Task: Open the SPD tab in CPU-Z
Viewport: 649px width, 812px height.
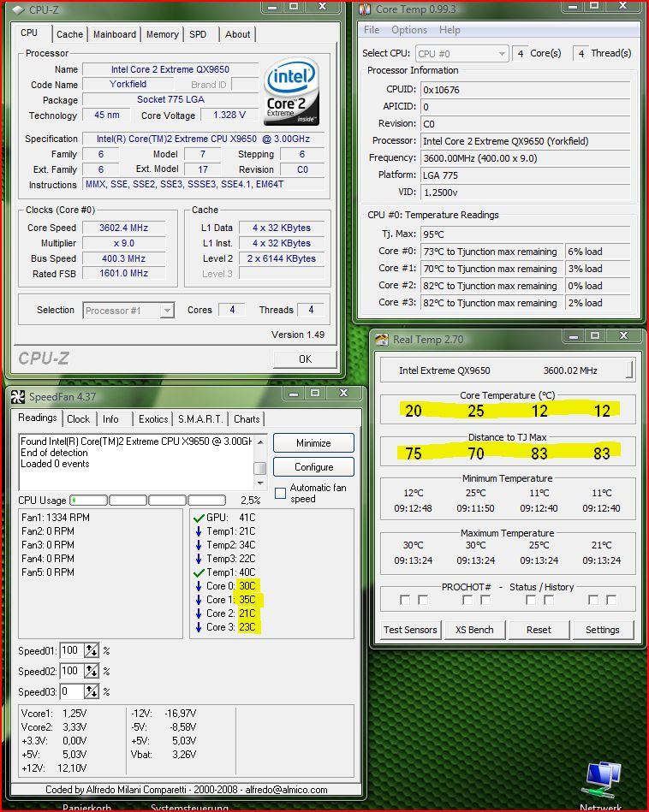Action: [x=198, y=34]
